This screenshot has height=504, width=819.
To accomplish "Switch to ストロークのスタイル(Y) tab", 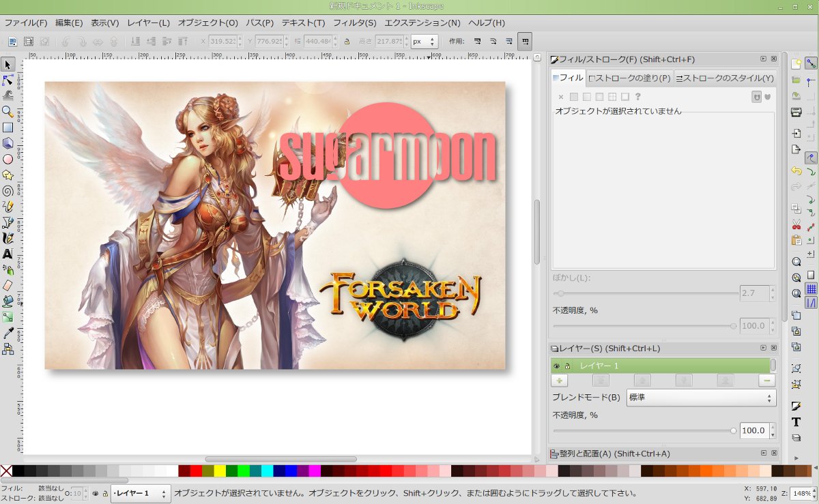I will (725, 78).
